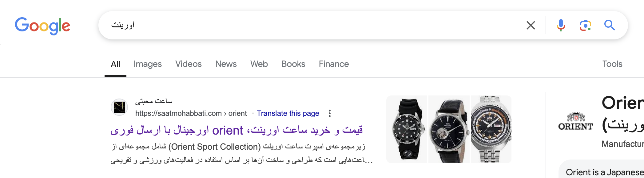
Task: Switch to the Finance tab
Action: (x=334, y=64)
